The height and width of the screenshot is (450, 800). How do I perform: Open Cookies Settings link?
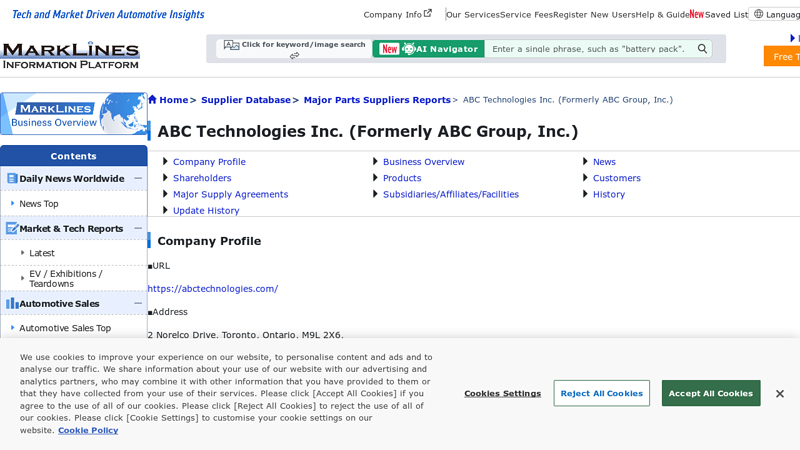[x=503, y=393]
